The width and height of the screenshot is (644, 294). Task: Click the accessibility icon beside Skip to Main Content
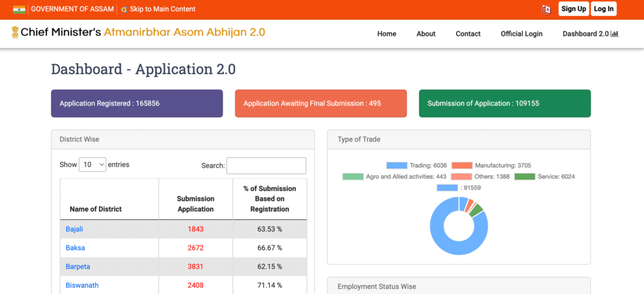(125, 9)
